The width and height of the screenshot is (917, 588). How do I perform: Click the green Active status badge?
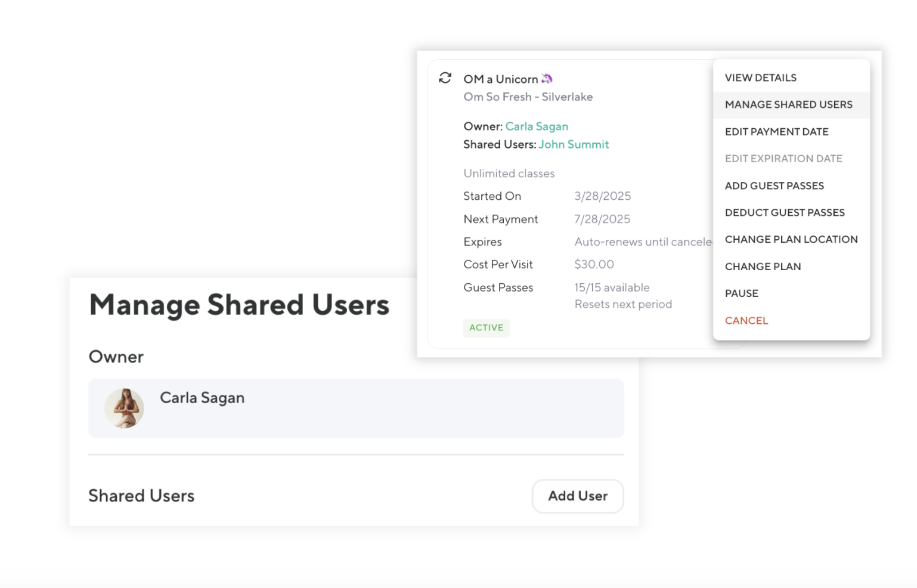click(x=486, y=327)
